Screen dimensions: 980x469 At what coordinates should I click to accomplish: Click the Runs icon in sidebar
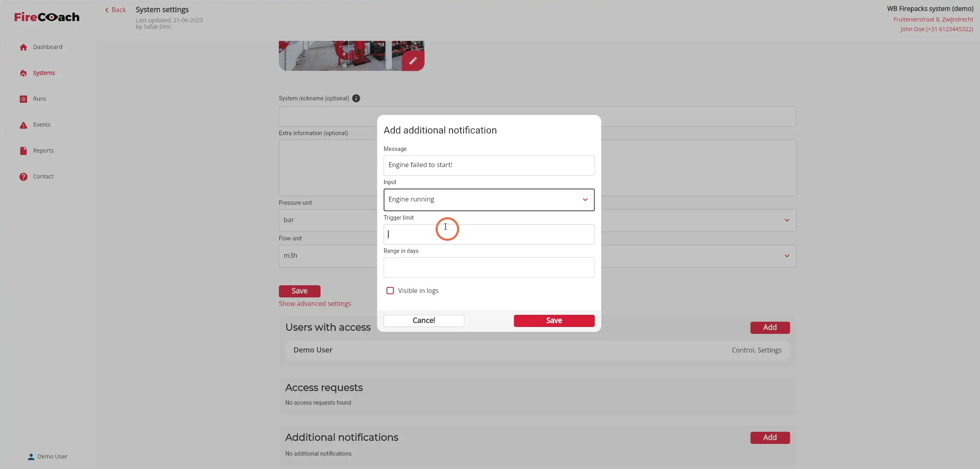click(x=23, y=99)
